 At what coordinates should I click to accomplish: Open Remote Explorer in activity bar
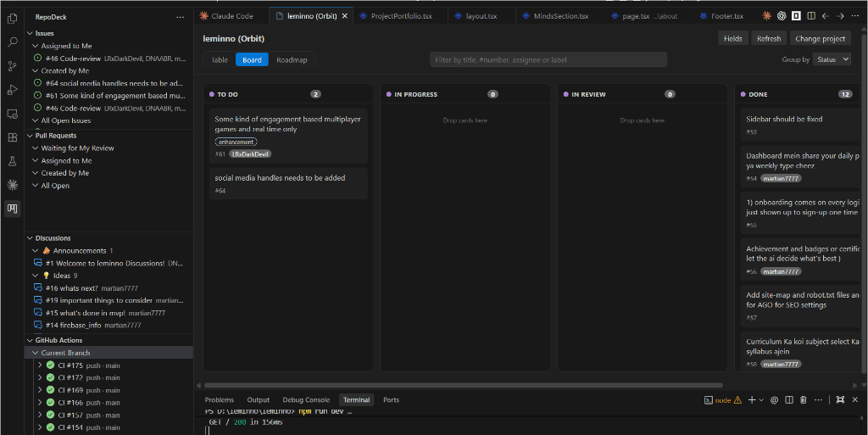pos(12,114)
